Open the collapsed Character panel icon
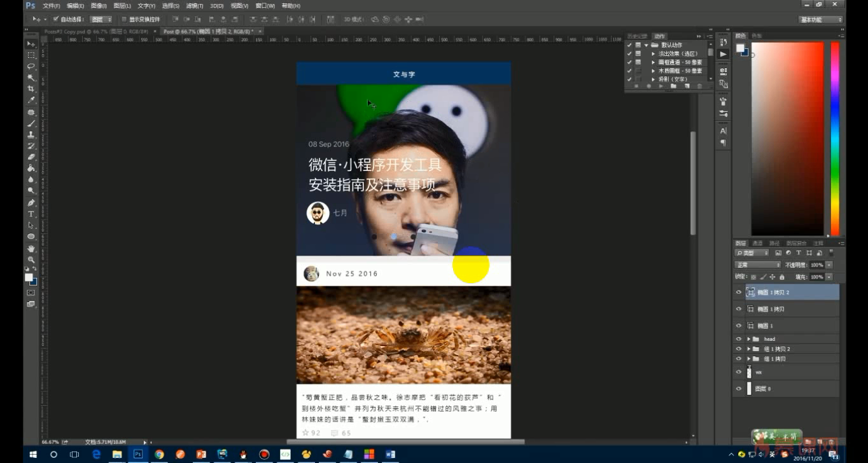The height and width of the screenshot is (463, 868). click(x=724, y=131)
